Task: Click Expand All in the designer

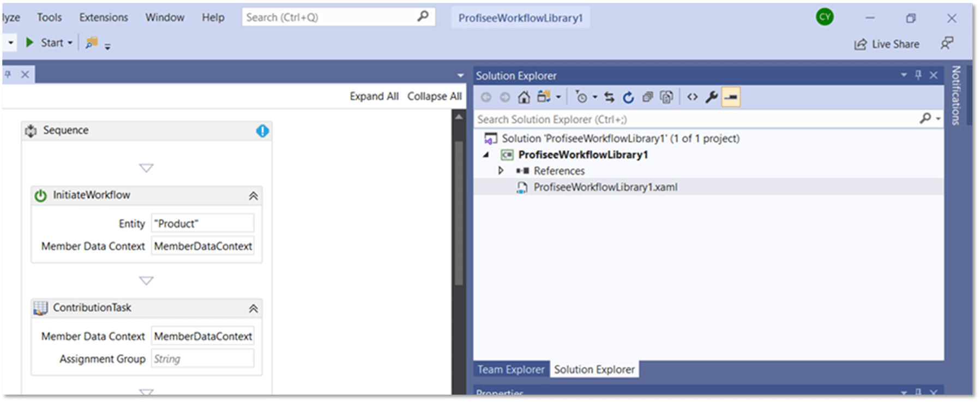Action: (x=374, y=97)
